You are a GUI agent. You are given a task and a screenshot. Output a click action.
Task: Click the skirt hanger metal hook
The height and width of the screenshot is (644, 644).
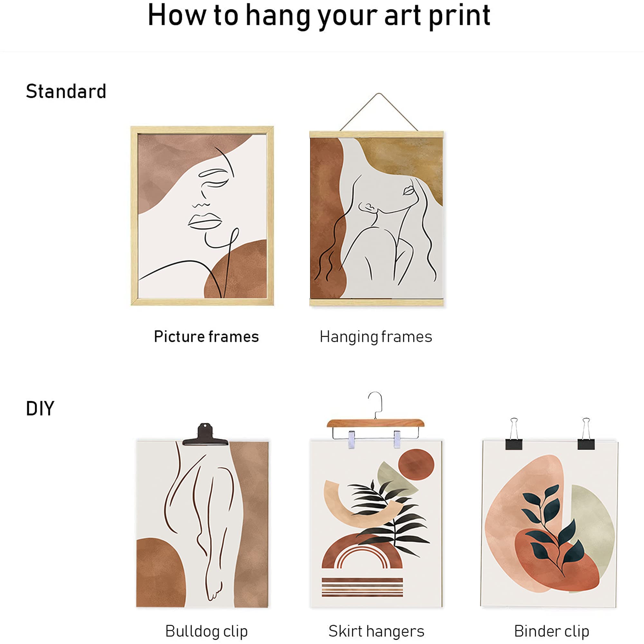(x=376, y=405)
